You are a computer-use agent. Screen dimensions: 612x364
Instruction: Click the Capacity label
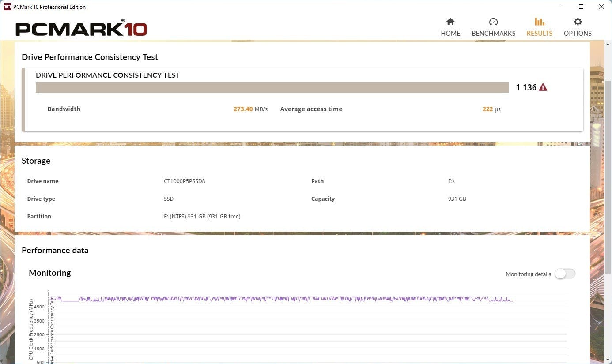323,199
